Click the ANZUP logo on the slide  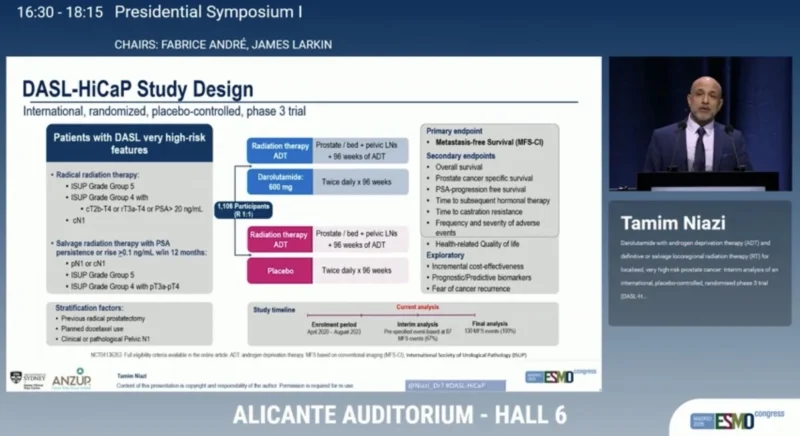(x=71, y=379)
